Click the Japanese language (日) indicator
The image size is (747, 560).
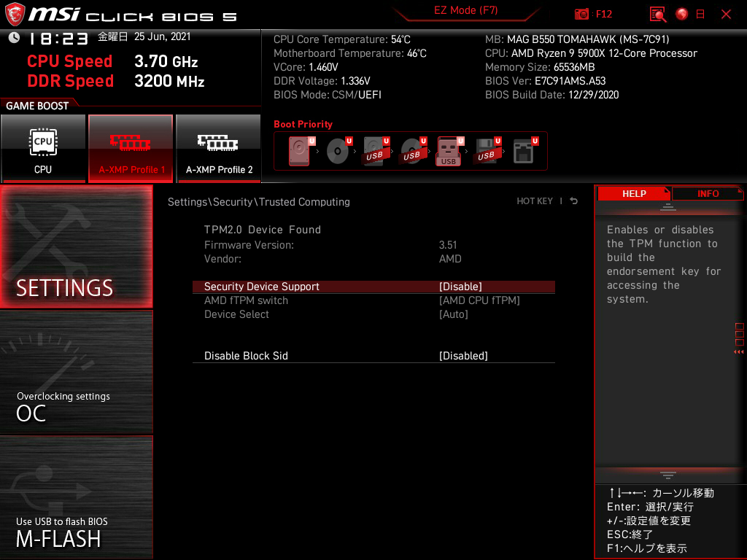coord(700,15)
